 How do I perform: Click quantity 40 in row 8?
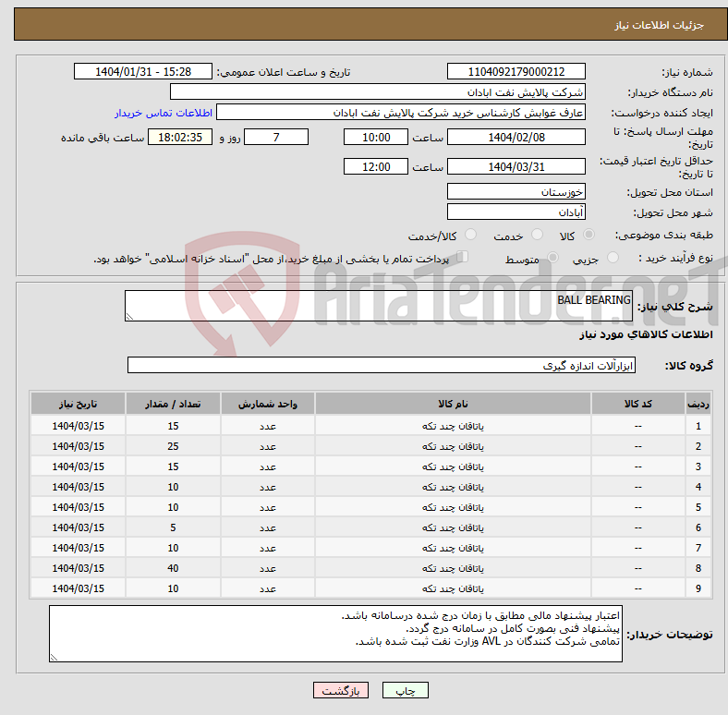(173, 568)
